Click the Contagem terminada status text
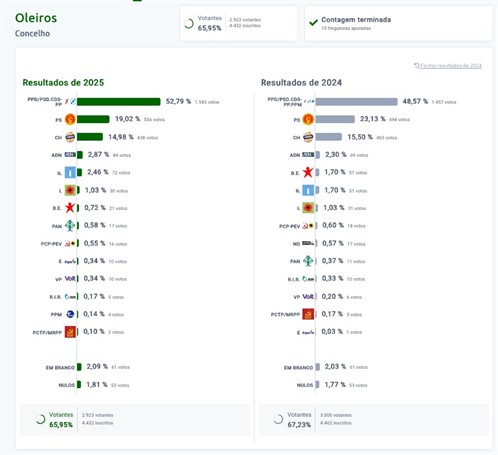 [356, 20]
